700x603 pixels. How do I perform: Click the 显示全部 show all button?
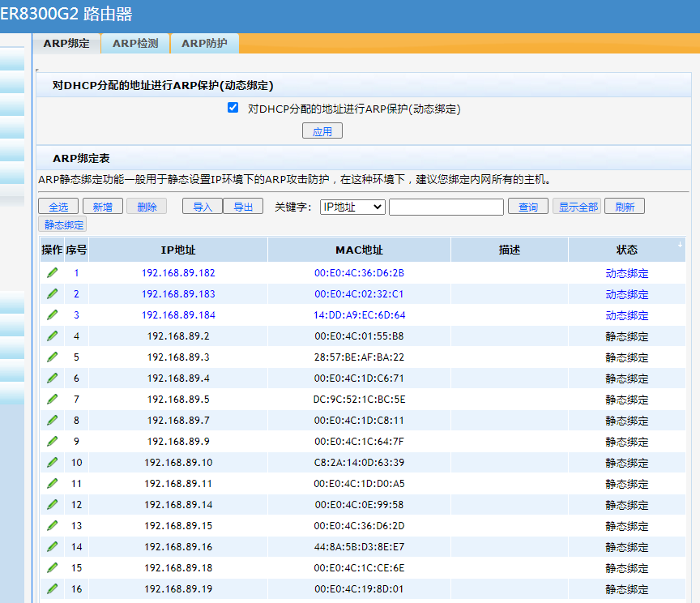[577, 207]
